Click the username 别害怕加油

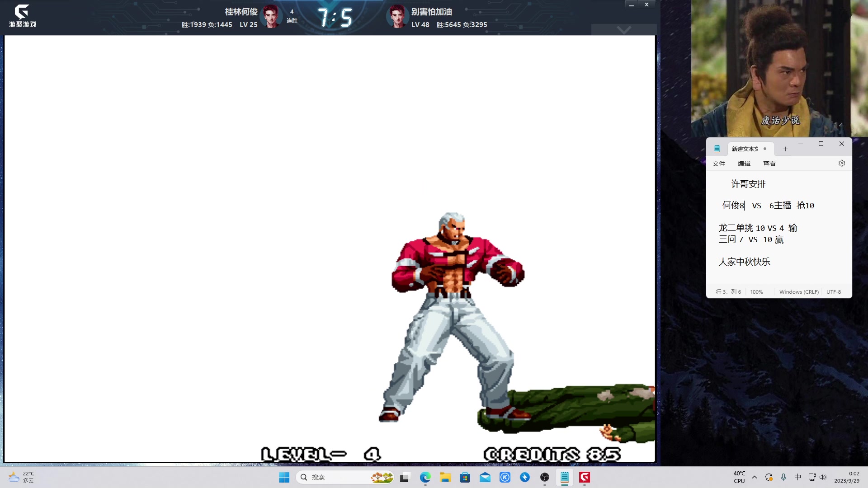pos(432,12)
